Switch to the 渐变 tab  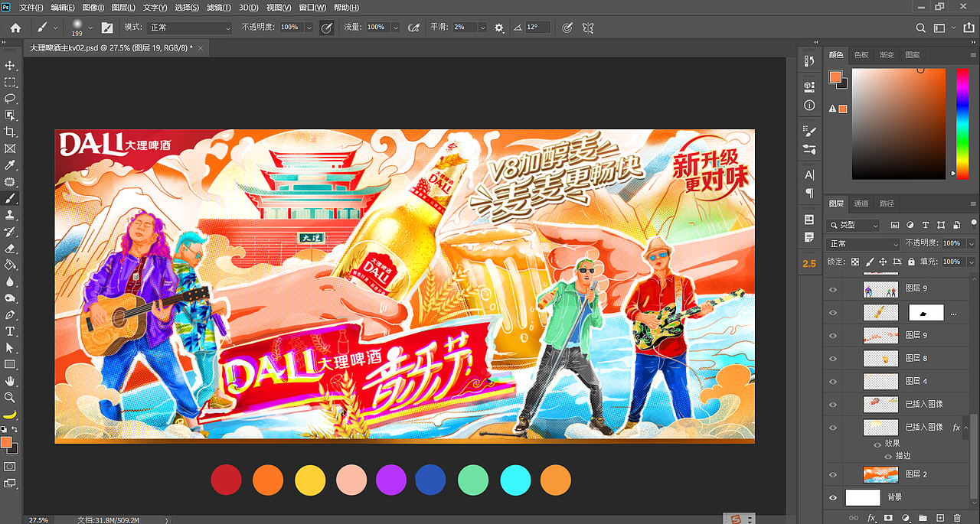pos(887,55)
